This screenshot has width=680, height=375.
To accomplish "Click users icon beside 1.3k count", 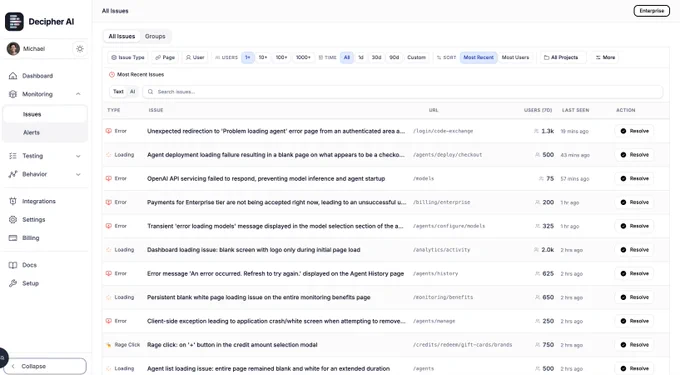I will tap(536, 131).
